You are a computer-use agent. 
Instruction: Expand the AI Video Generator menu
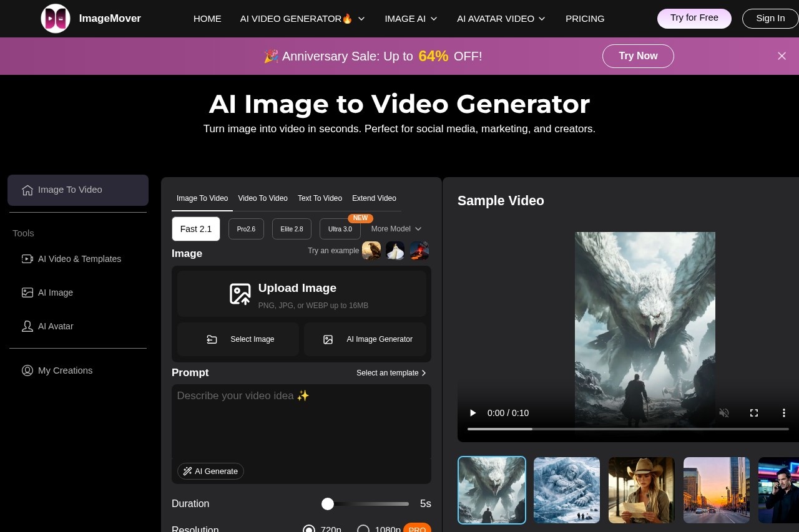[303, 19]
